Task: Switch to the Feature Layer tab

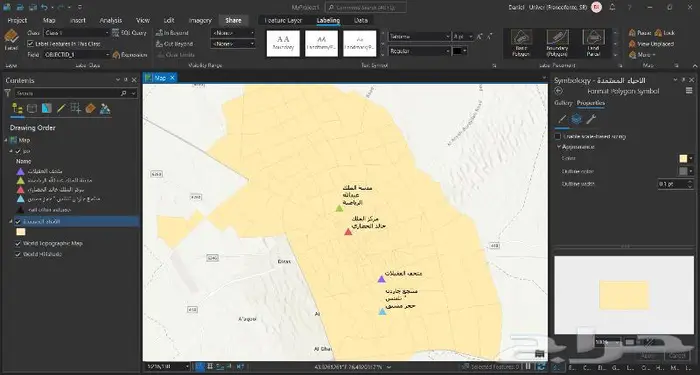Action: pyautogui.click(x=283, y=20)
